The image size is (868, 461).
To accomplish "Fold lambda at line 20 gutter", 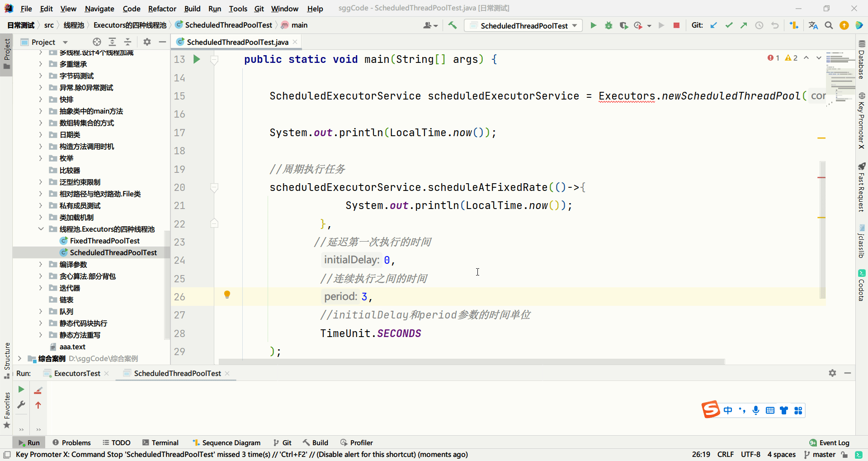I will [x=215, y=187].
